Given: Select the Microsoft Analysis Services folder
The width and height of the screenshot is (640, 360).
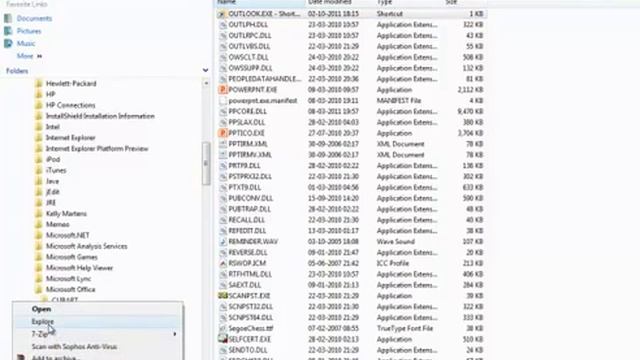Looking at the screenshot, I should point(87,246).
